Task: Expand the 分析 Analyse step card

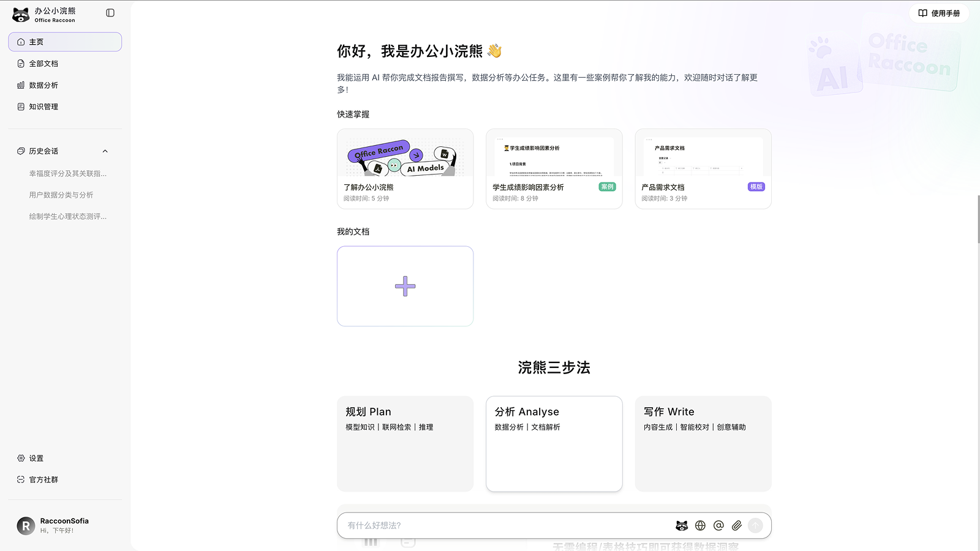Action: coord(554,444)
